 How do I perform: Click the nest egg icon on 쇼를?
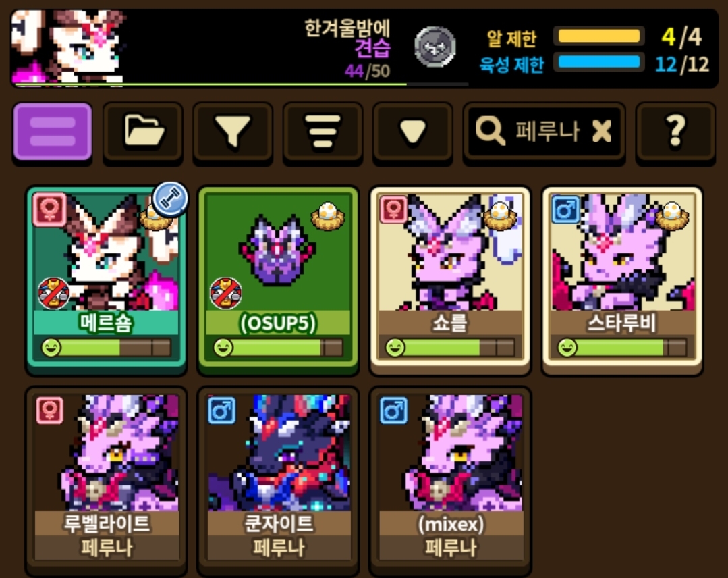500,217
